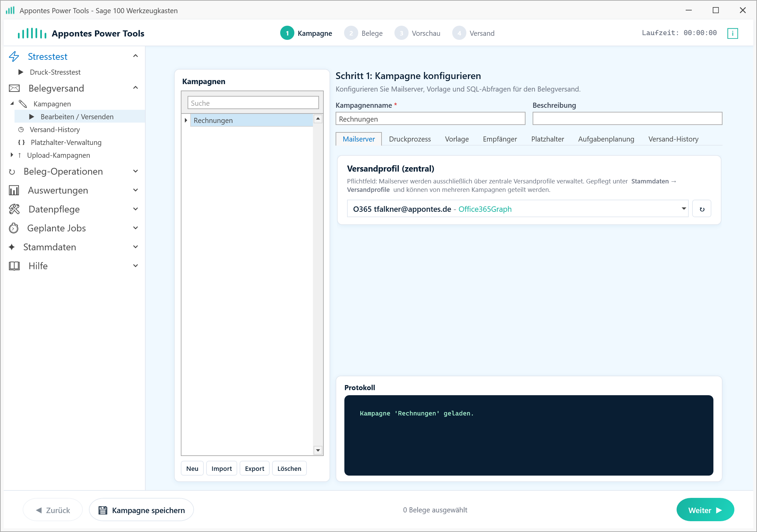
Task: Go to step 1 Kampagne circle
Action: click(287, 33)
